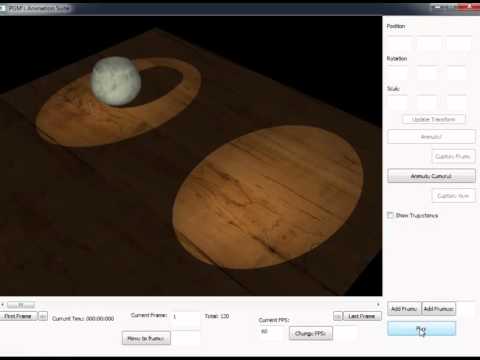Click the Scale label

coord(393,89)
